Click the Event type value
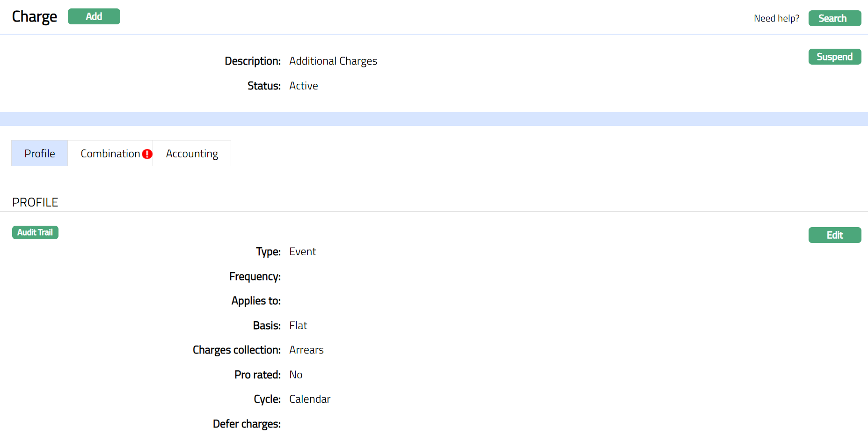This screenshot has width=868, height=435. pos(302,251)
